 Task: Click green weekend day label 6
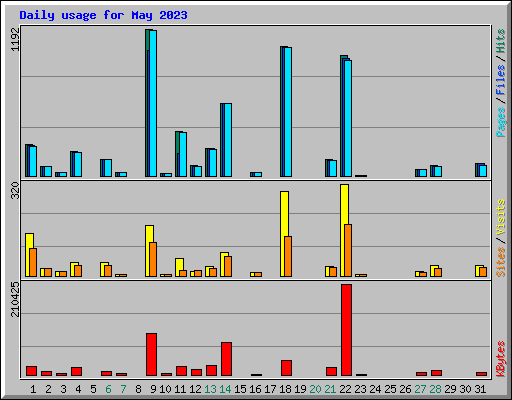point(108,389)
